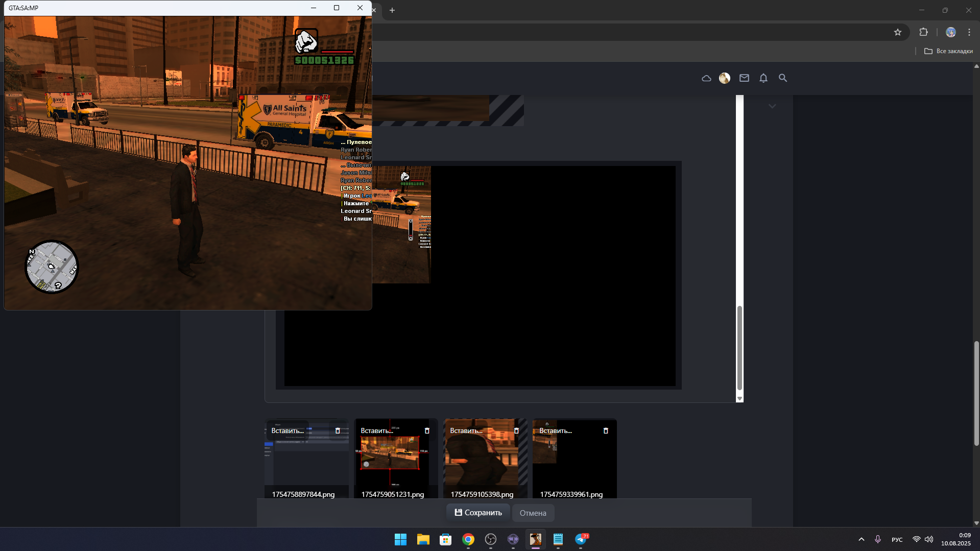
Task: Show hidden system tray icons
Action: (x=861, y=539)
